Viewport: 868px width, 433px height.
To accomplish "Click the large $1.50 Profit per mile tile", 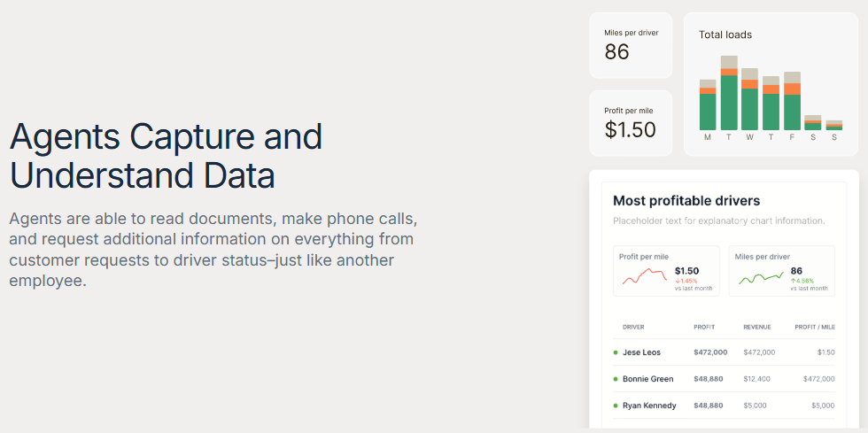I will (631, 123).
